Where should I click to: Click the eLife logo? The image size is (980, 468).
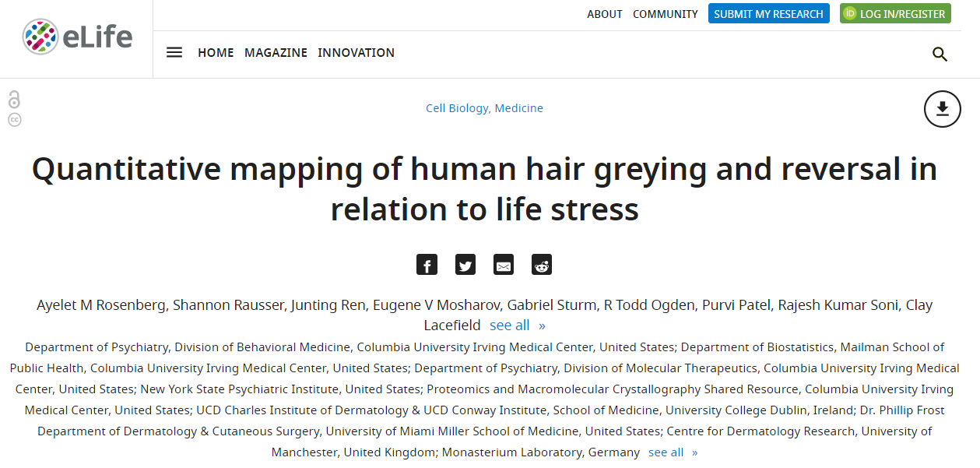click(x=77, y=37)
